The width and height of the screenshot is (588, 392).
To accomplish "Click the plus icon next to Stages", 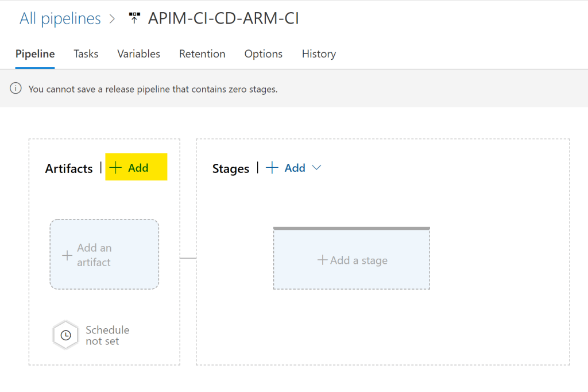I will [x=272, y=168].
